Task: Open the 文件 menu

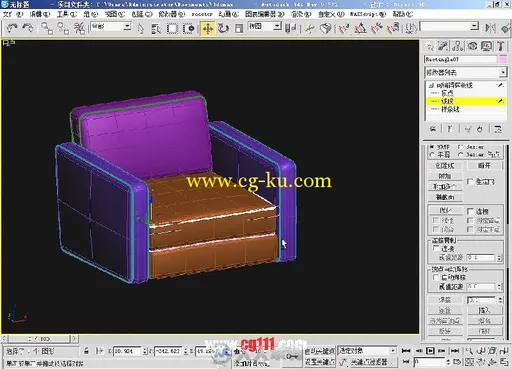Action: (13, 14)
